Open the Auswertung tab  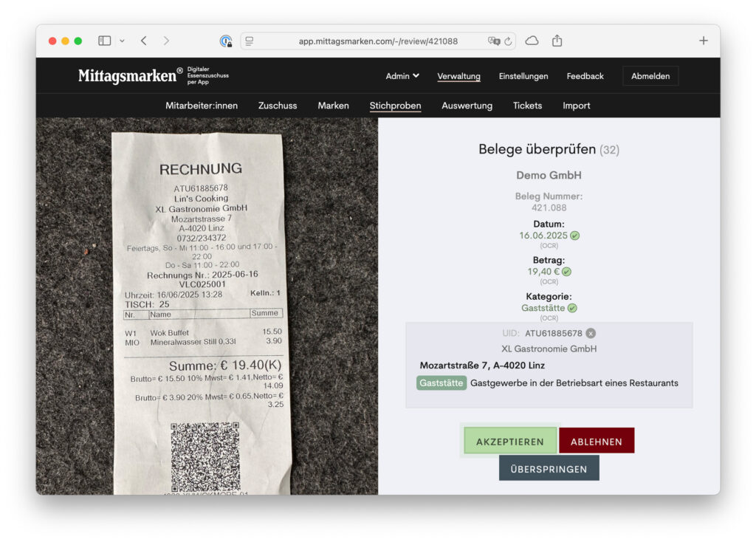pyautogui.click(x=467, y=106)
